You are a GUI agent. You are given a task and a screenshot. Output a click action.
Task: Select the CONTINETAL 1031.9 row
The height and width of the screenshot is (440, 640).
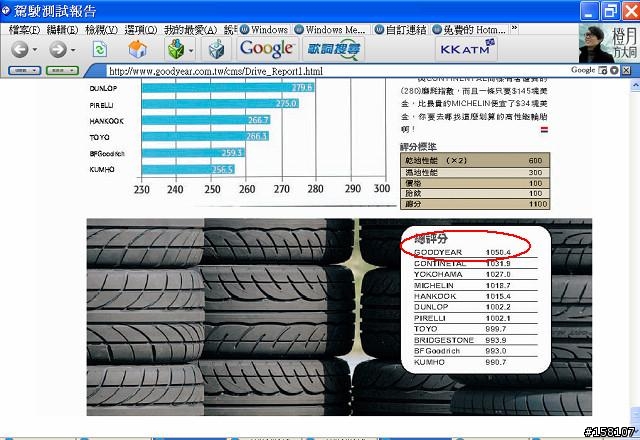(x=475, y=263)
